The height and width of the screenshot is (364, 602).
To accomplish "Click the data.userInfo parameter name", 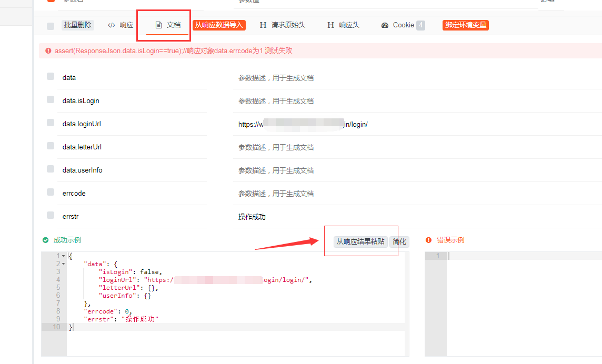I will [x=83, y=170].
